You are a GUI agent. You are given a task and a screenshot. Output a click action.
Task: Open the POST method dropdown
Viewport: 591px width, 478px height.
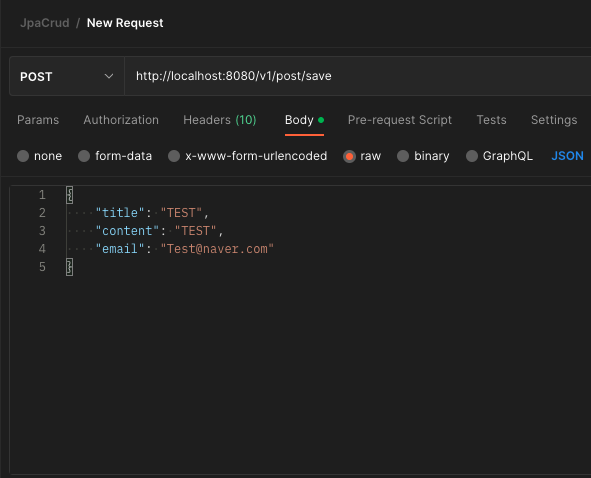pyautogui.click(x=67, y=76)
